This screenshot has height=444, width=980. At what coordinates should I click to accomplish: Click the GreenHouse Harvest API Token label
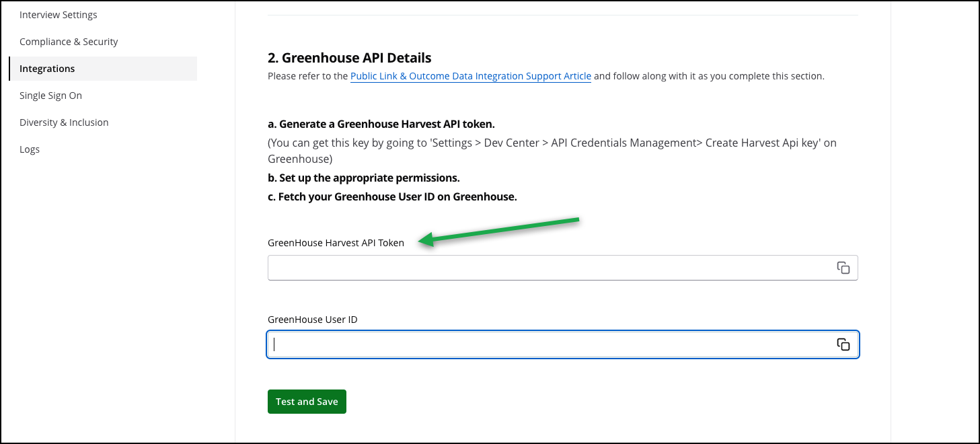coord(336,243)
